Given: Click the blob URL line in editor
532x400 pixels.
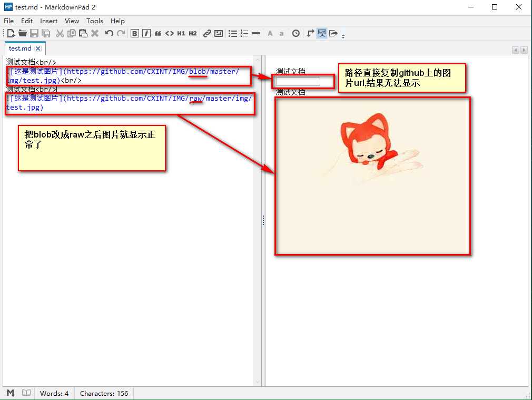Looking at the screenshot, I should pyautogui.click(x=123, y=76).
